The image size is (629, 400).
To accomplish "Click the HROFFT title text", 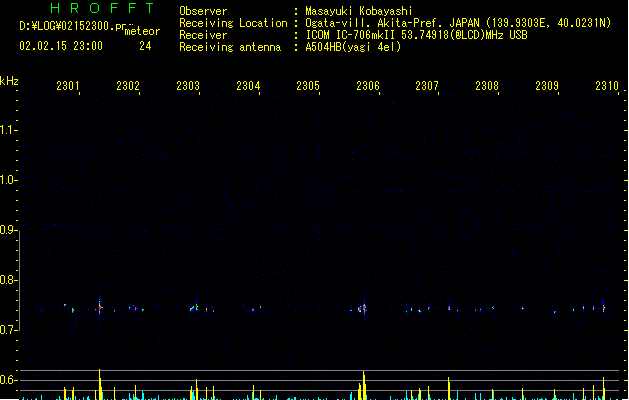I will pyautogui.click(x=102, y=8).
